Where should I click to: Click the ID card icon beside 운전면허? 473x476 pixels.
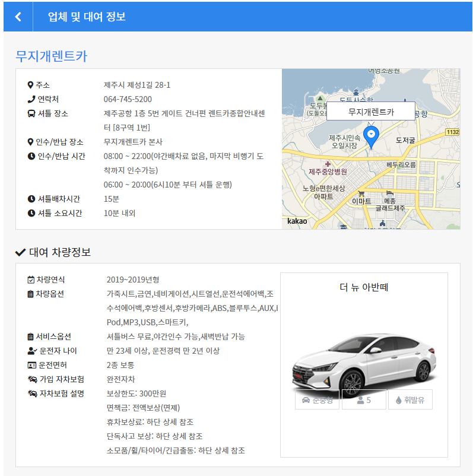click(x=32, y=365)
